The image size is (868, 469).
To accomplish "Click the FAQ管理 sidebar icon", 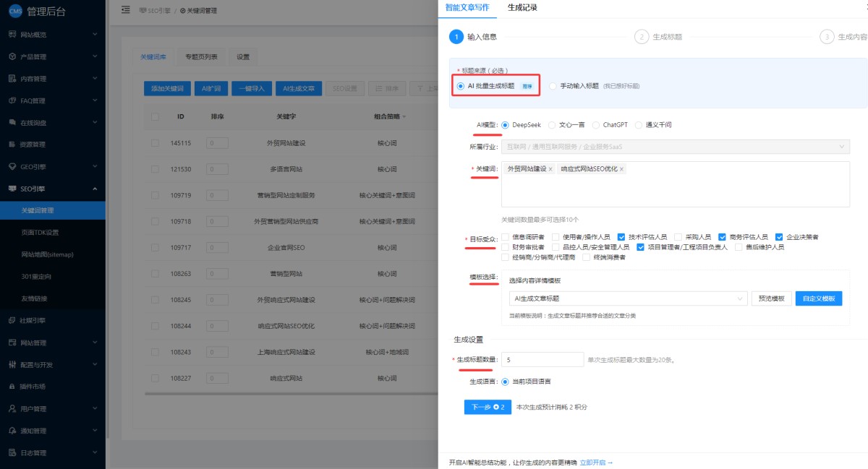I will coord(12,100).
